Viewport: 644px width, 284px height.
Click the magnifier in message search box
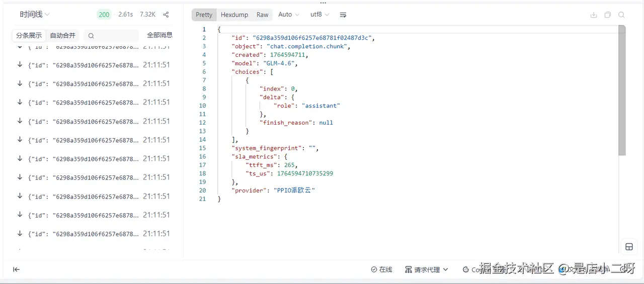91,36
